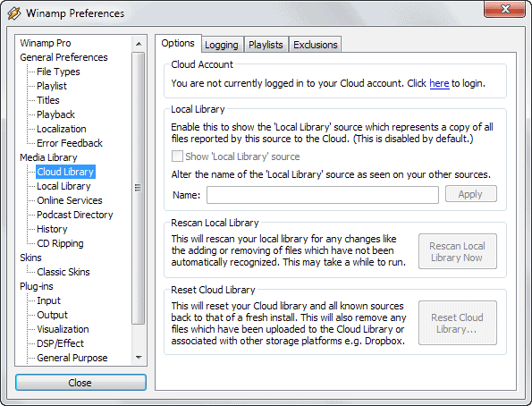Open General Purpose plug-ins preferences
The width and height of the screenshot is (532, 406).
point(72,358)
